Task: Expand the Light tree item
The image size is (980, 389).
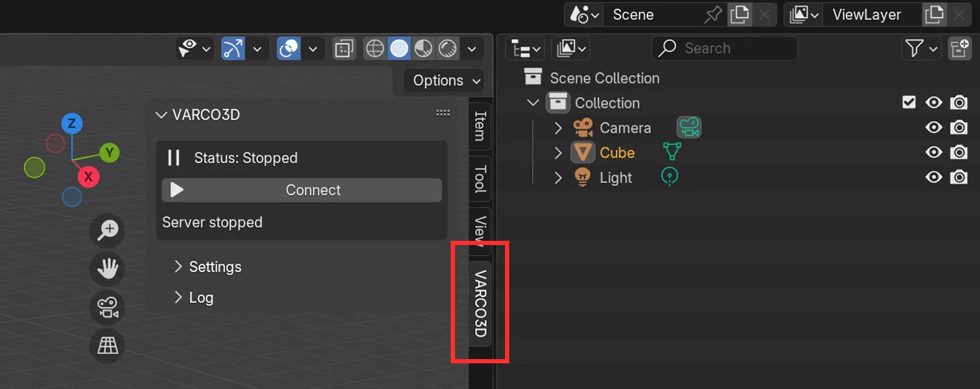Action: tap(558, 178)
